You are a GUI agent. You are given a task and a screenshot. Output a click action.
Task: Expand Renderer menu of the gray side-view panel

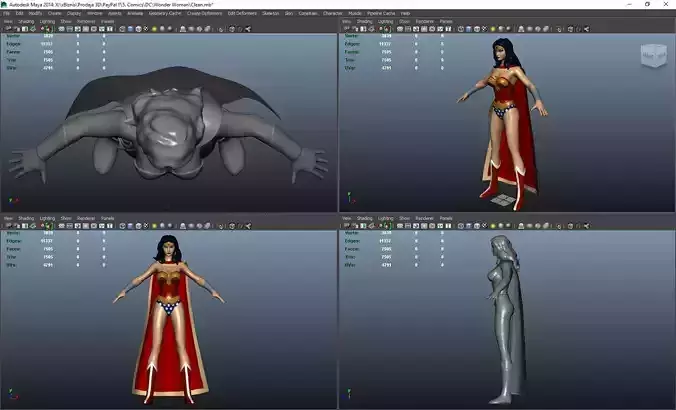coord(425,218)
